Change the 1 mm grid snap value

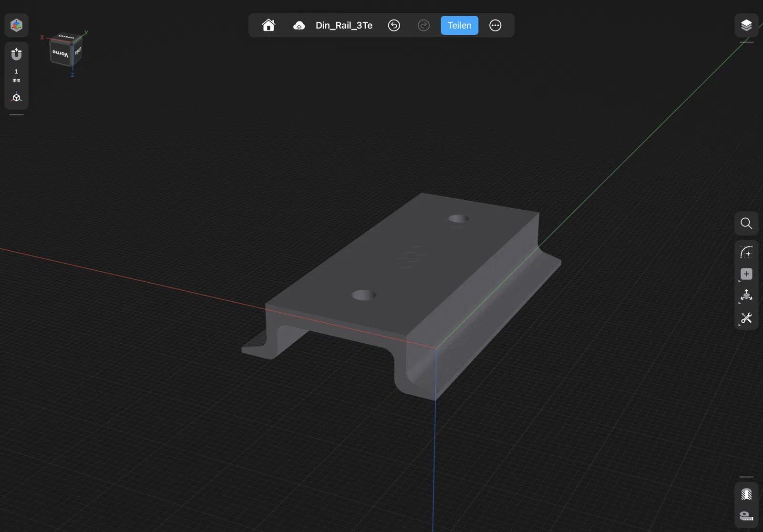coord(16,75)
